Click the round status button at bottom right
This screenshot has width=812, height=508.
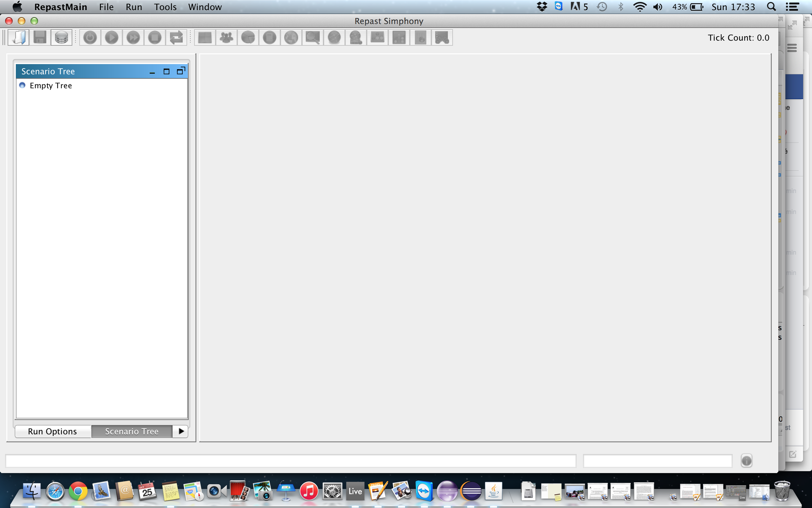coord(746,461)
